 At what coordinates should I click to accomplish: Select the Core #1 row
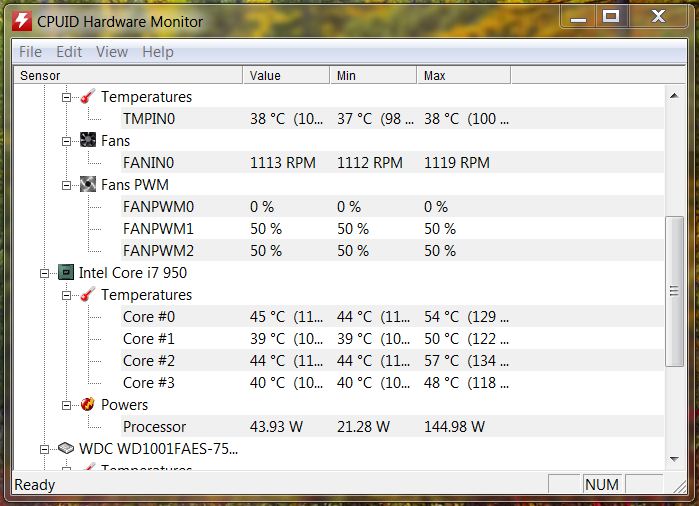pyautogui.click(x=392, y=338)
